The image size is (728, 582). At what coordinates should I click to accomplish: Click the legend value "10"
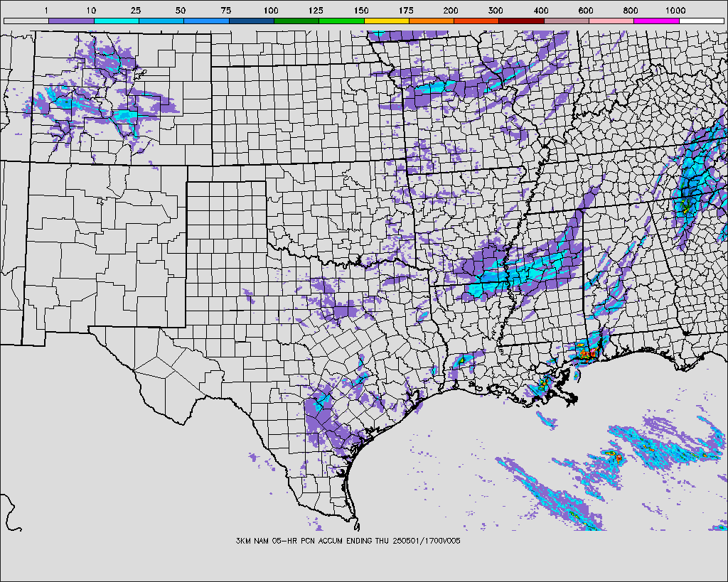91,11
